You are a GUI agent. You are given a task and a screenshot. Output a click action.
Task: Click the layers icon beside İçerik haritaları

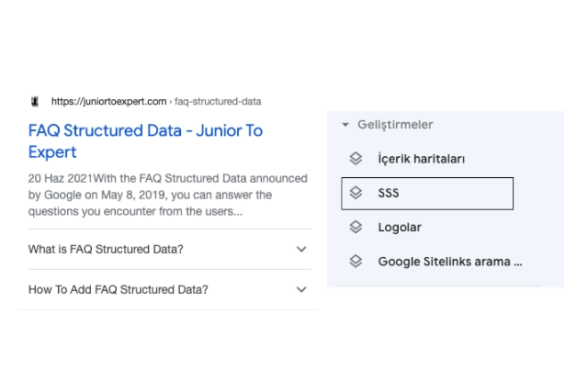coord(356,159)
